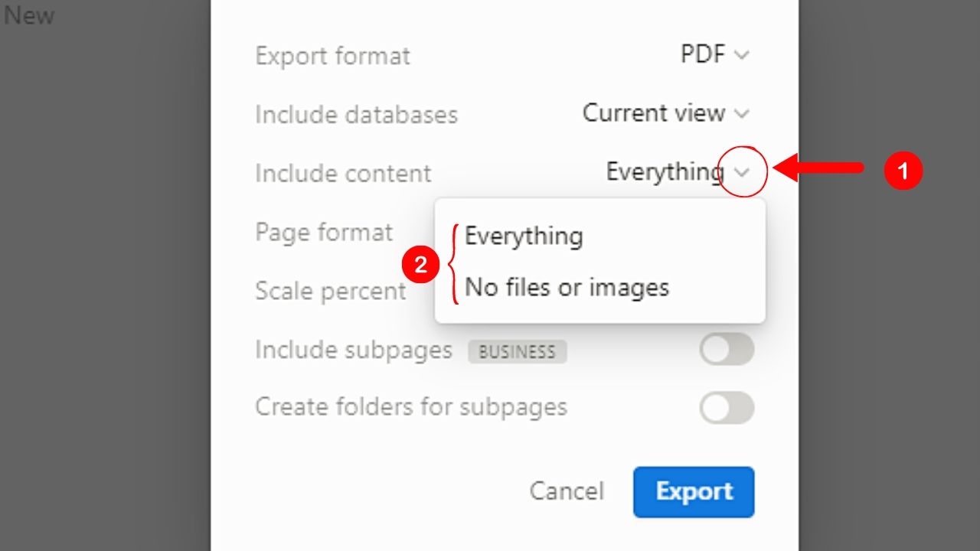980x551 pixels.
Task: Click the Scale percent label
Action: point(330,291)
